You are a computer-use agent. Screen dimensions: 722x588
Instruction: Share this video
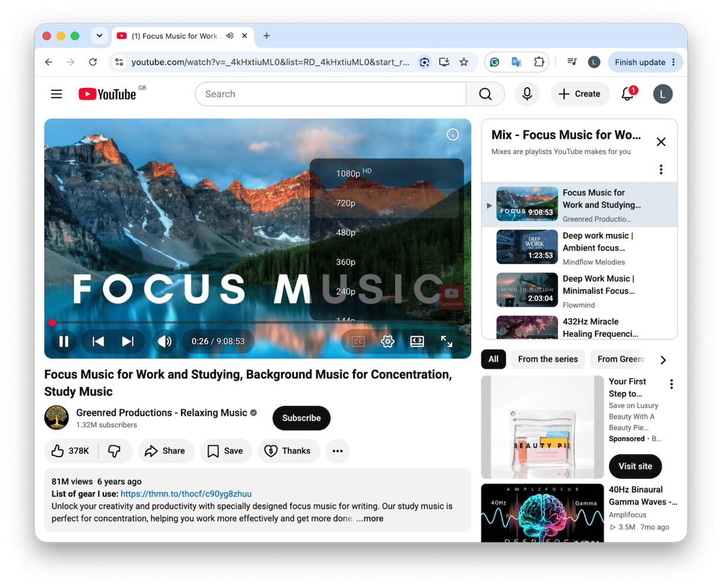point(165,451)
